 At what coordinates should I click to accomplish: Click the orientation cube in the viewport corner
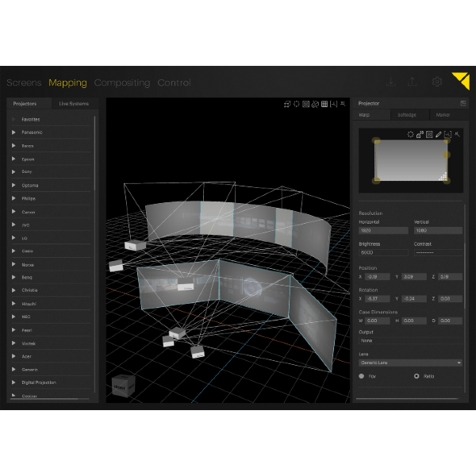click(123, 386)
